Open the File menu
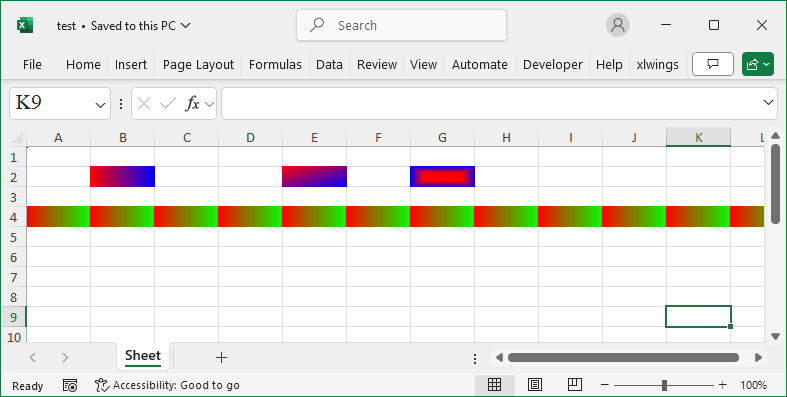The width and height of the screenshot is (787, 397). (x=32, y=65)
